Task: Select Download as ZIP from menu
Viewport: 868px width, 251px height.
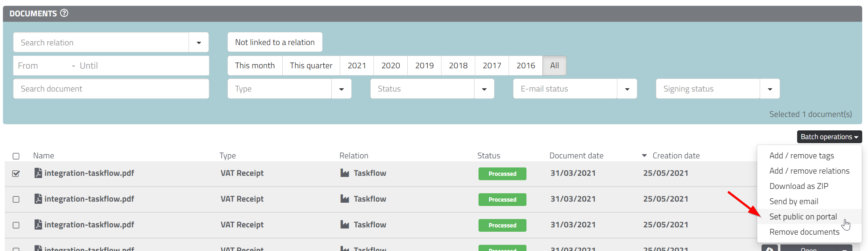Action: click(x=799, y=186)
